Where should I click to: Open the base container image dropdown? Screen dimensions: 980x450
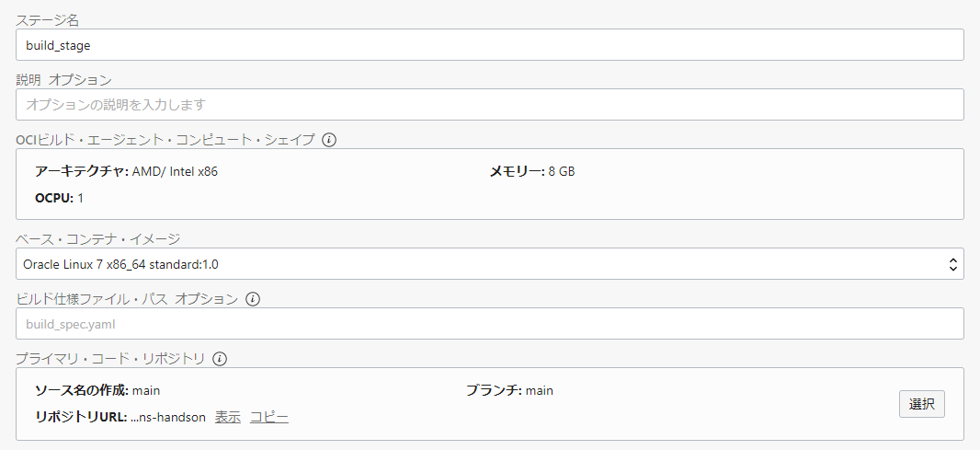pyautogui.click(x=490, y=264)
